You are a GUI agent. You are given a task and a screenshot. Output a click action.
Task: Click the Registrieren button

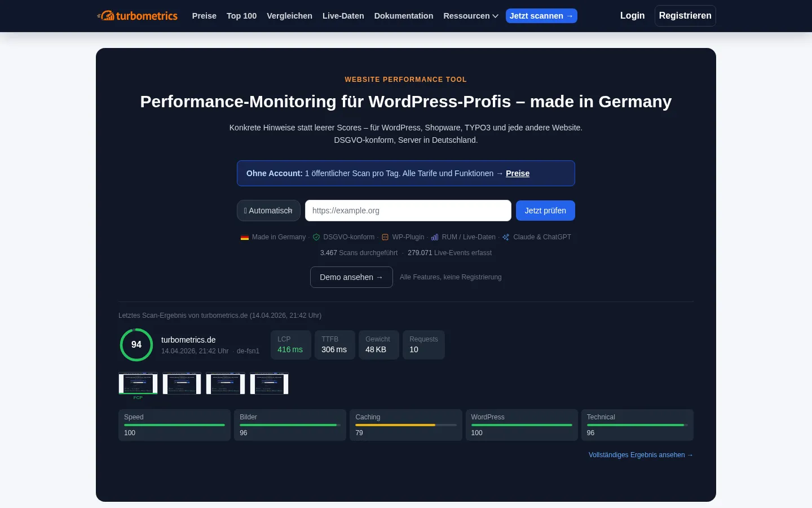pos(685,16)
